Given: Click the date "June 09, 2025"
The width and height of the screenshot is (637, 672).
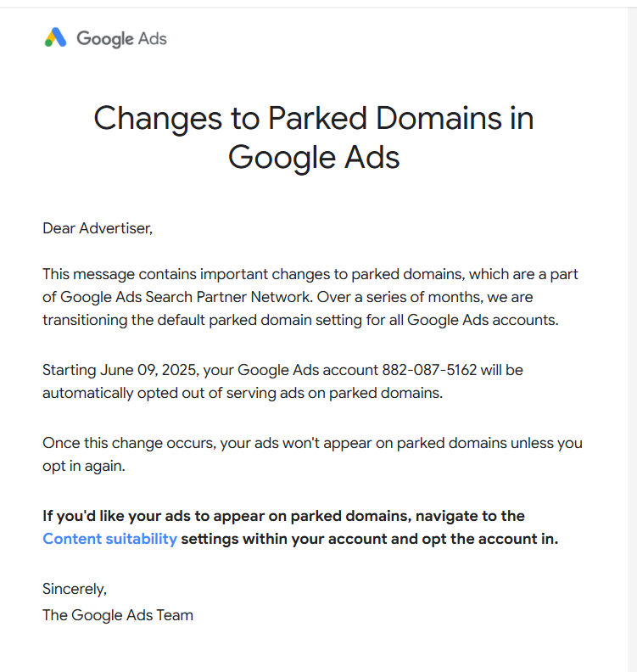Looking at the screenshot, I should point(149,370).
